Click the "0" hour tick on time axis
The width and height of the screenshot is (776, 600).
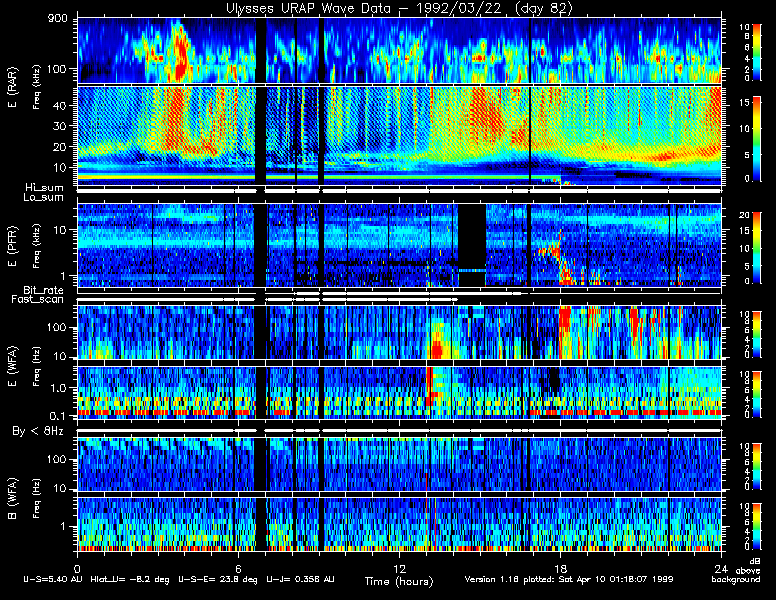coord(77,569)
